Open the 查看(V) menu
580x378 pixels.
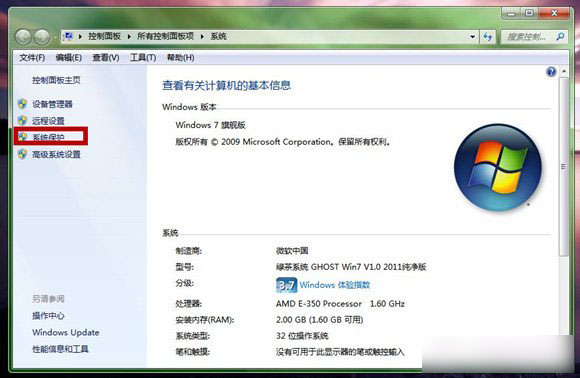[106, 58]
